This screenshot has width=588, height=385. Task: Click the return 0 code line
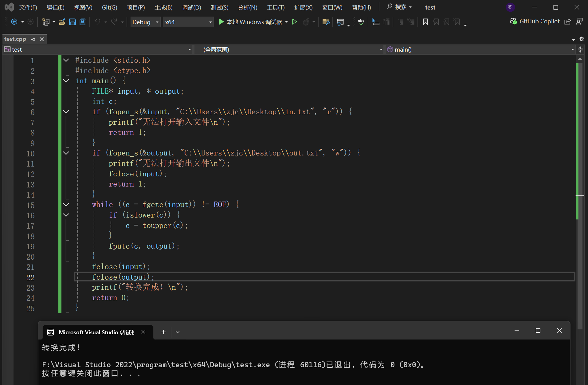click(x=110, y=298)
